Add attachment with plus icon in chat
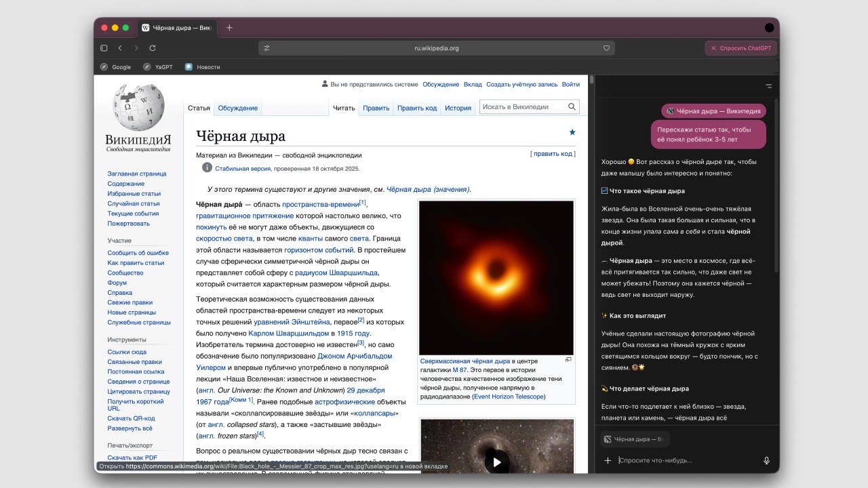 tap(608, 461)
